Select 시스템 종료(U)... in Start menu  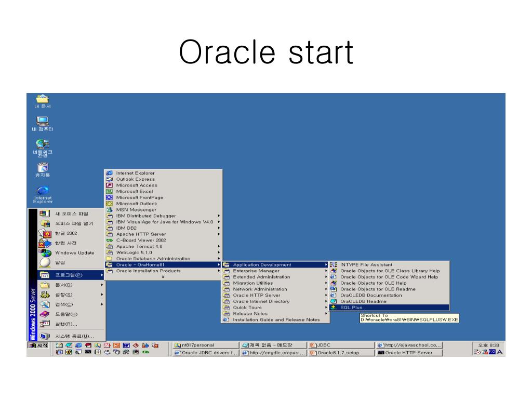71,336
